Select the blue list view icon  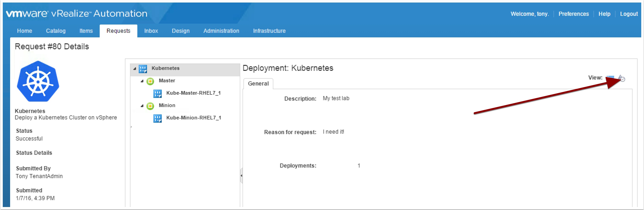tap(610, 78)
